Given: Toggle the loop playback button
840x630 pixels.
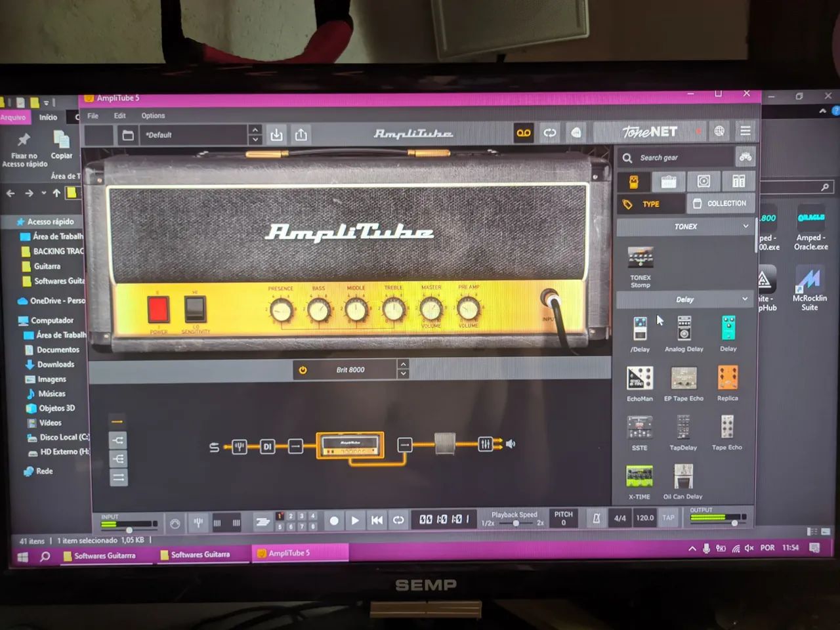Looking at the screenshot, I should (398, 520).
